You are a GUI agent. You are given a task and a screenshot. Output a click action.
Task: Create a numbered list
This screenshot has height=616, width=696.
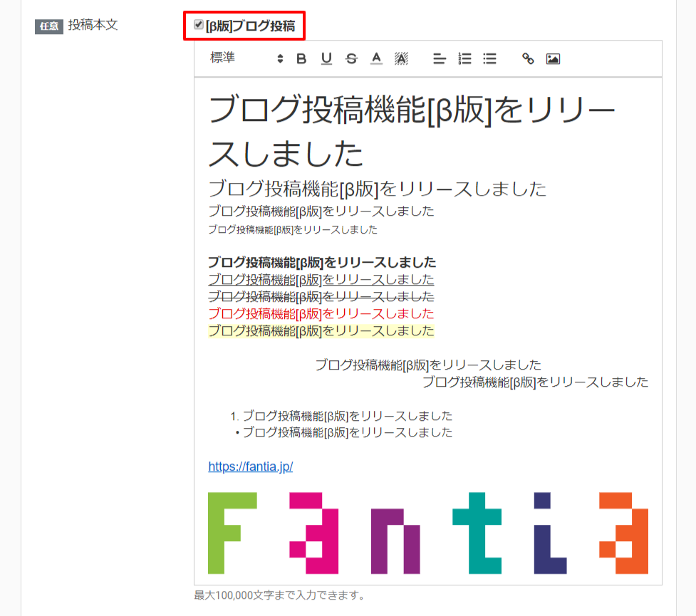pos(464,59)
